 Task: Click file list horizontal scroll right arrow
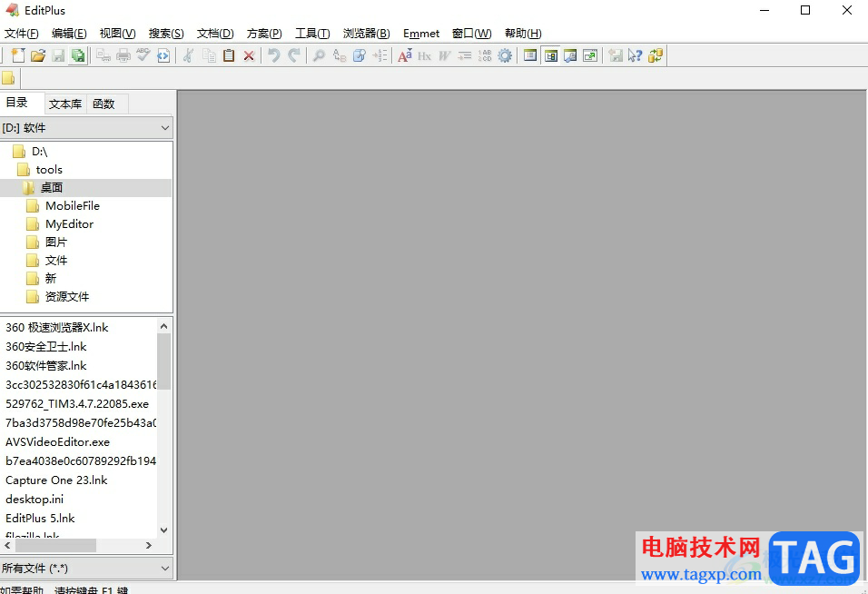click(148, 545)
